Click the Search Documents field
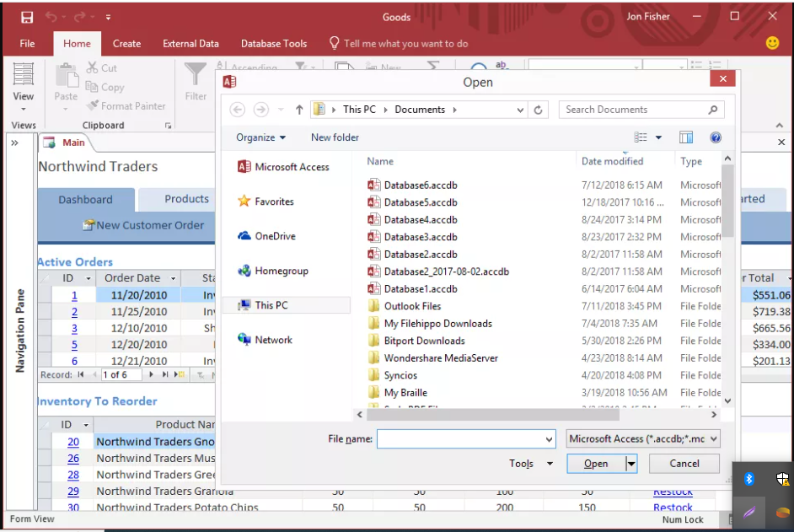The image size is (794, 532). pos(641,110)
